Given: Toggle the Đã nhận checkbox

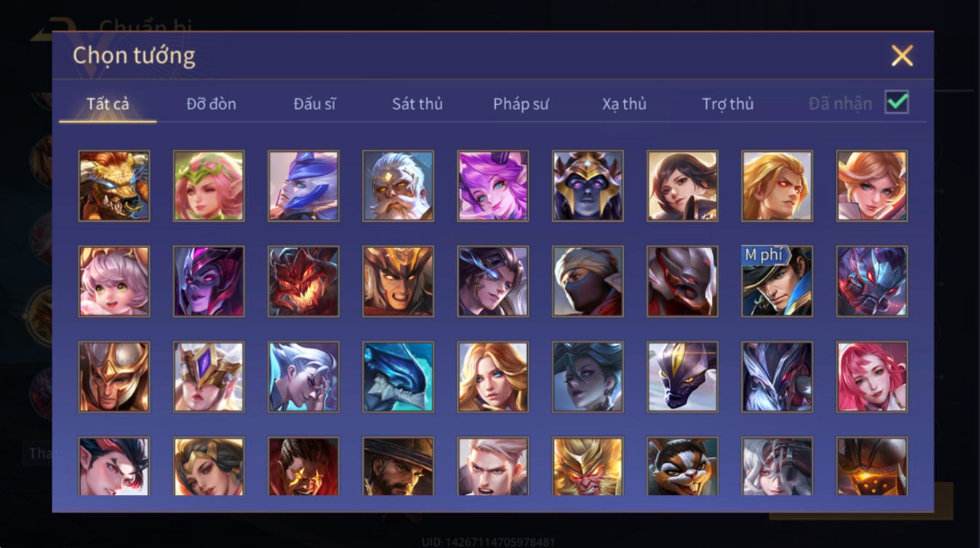Looking at the screenshot, I should point(896,102).
